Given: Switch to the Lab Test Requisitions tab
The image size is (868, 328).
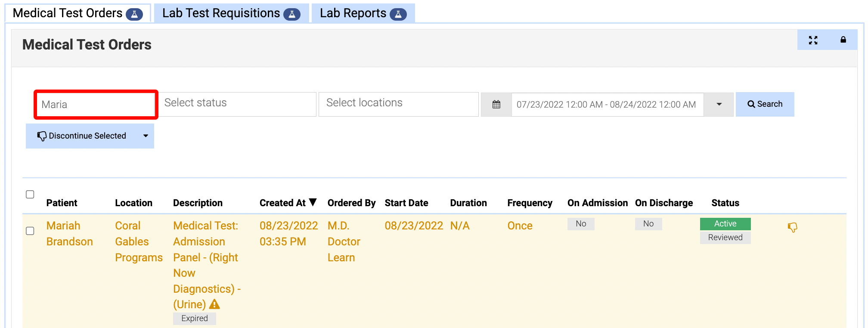Looking at the screenshot, I should [x=221, y=13].
